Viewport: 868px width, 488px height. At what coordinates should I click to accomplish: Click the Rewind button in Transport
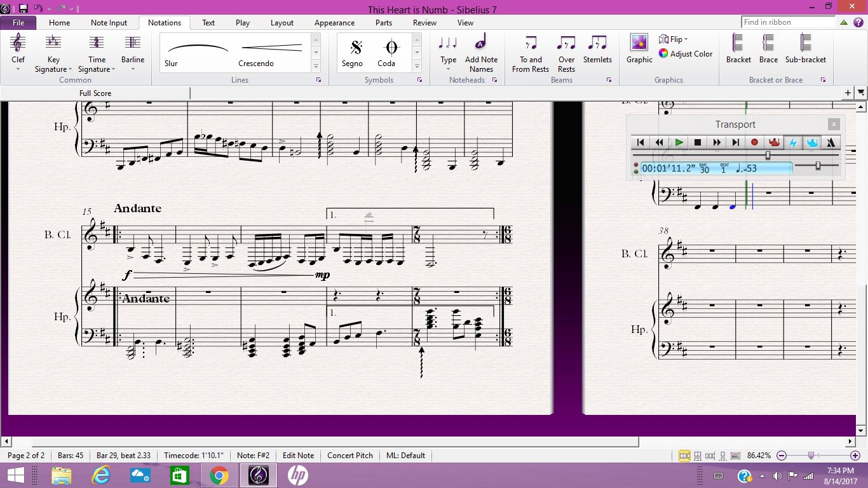click(x=660, y=142)
